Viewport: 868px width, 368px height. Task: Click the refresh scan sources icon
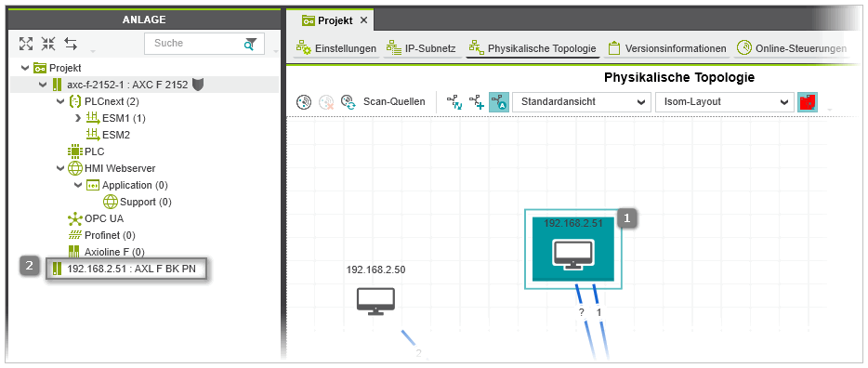348,102
